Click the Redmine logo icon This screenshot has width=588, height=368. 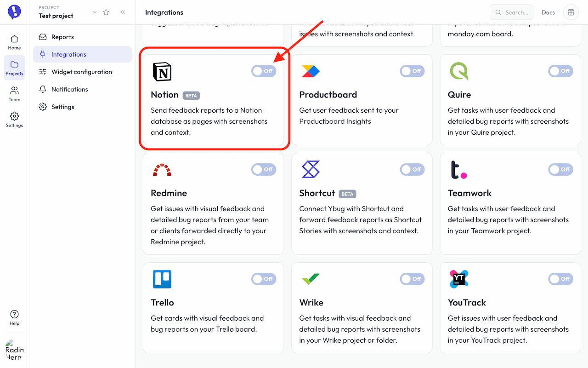tap(162, 170)
